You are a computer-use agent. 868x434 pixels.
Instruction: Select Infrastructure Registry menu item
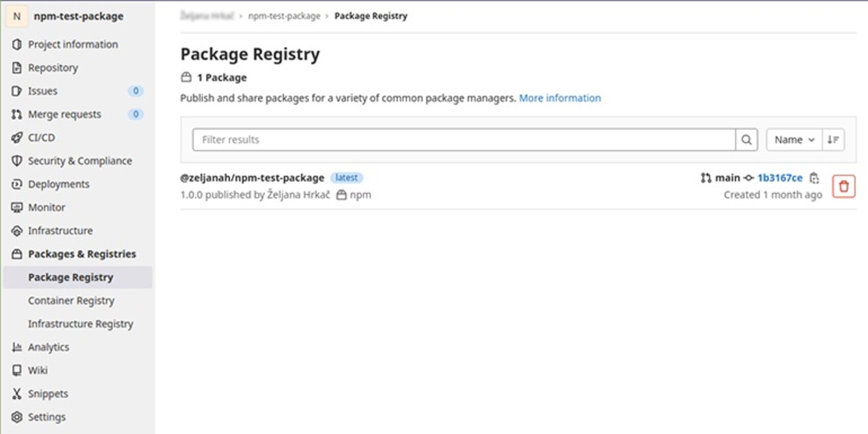point(80,324)
